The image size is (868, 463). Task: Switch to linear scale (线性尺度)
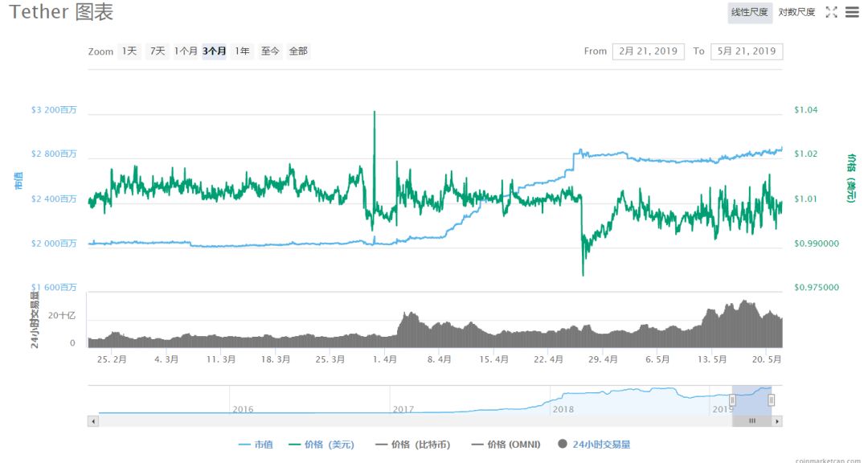coord(750,12)
